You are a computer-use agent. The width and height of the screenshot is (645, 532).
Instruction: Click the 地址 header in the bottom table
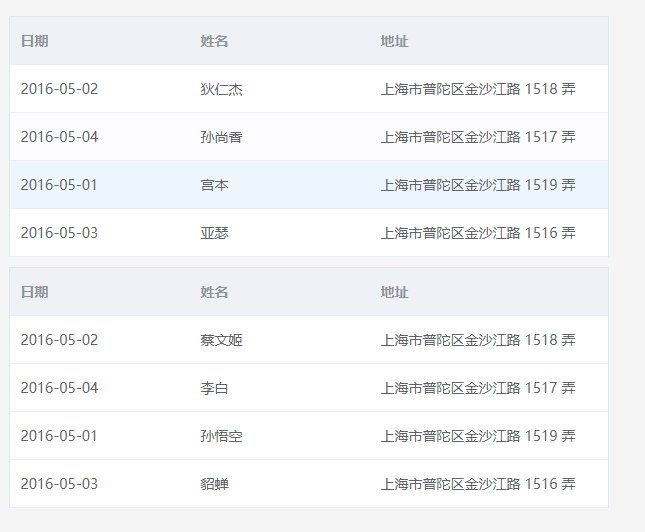[x=394, y=292]
